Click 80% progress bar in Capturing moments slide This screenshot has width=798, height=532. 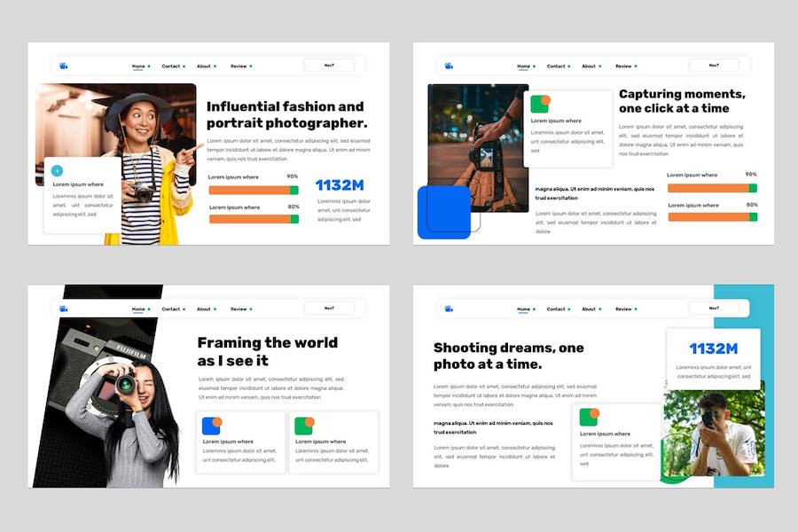[712, 217]
